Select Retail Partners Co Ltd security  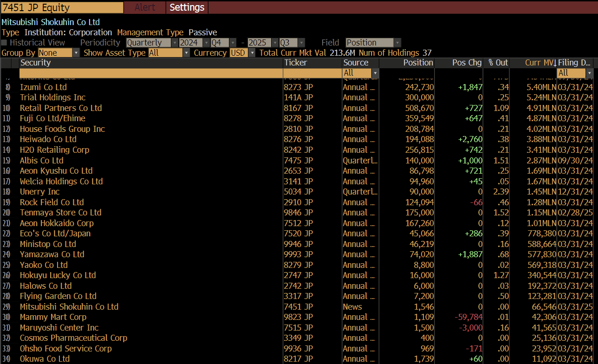click(x=61, y=108)
